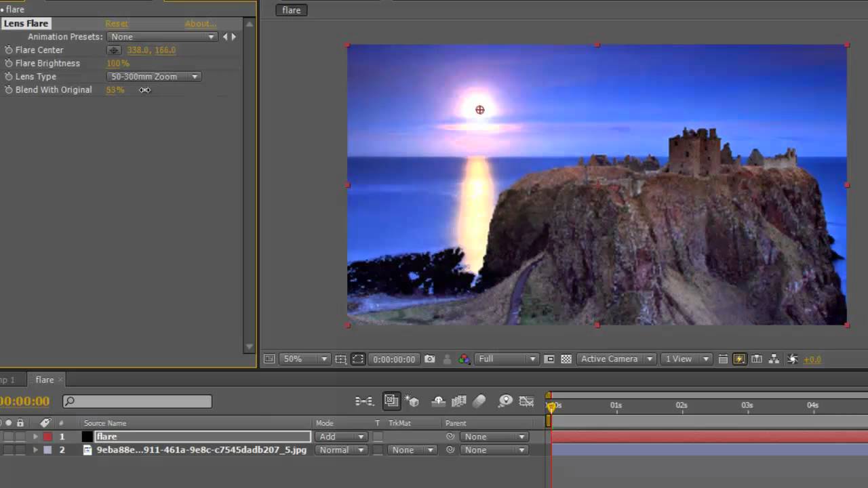Reset the Lens Flare effect
This screenshot has height=488, width=868.
(116, 24)
